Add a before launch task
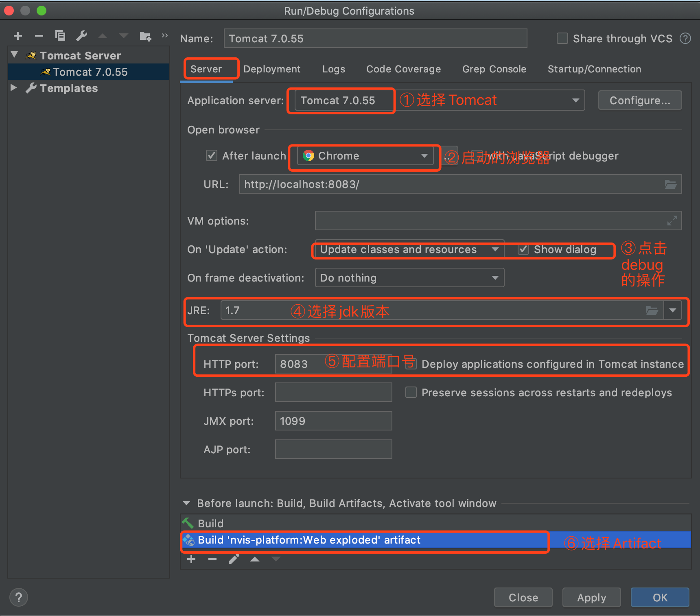 coord(191,559)
